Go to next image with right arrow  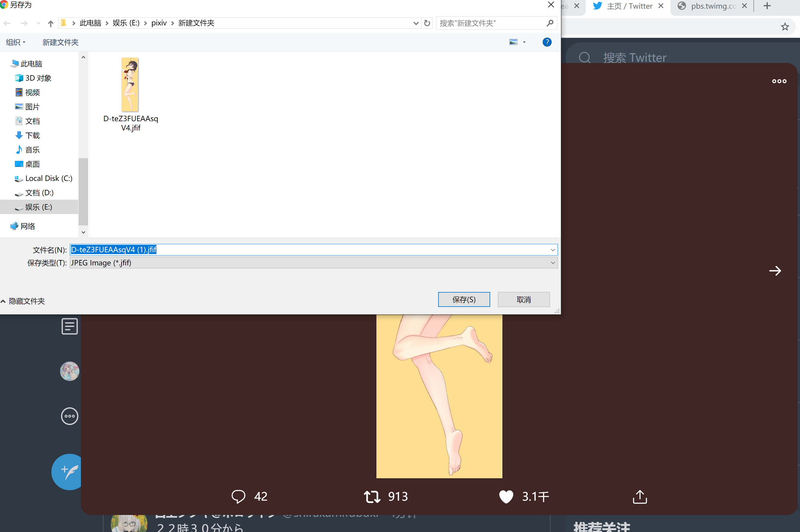coord(775,270)
